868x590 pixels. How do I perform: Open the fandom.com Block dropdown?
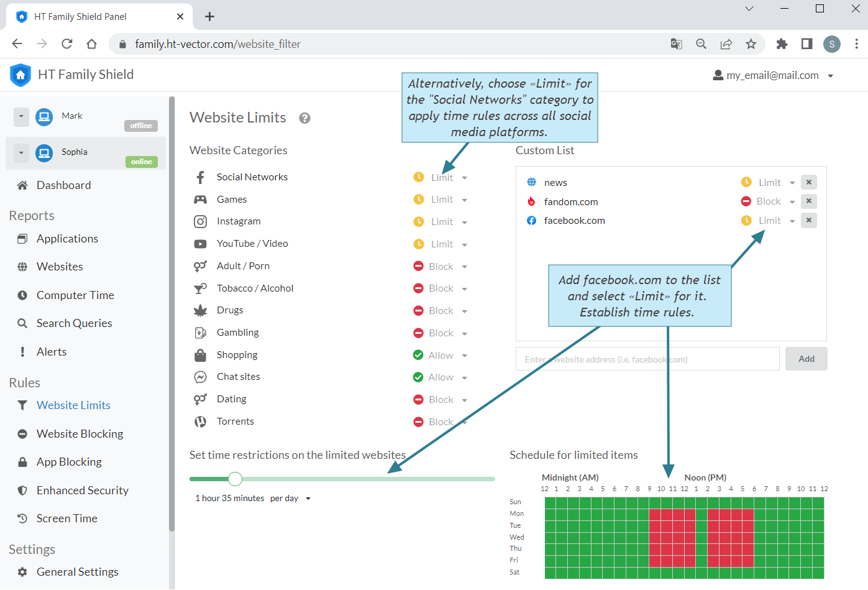click(768, 201)
